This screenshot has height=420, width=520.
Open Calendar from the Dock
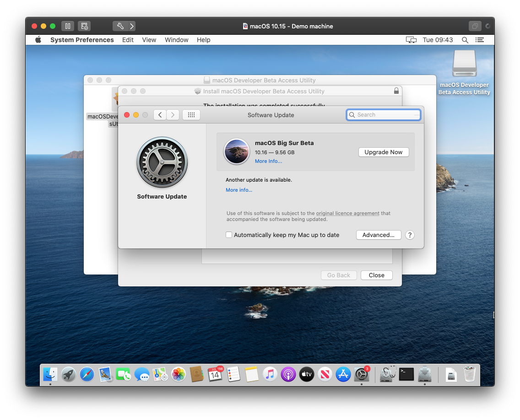[x=215, y=375]
